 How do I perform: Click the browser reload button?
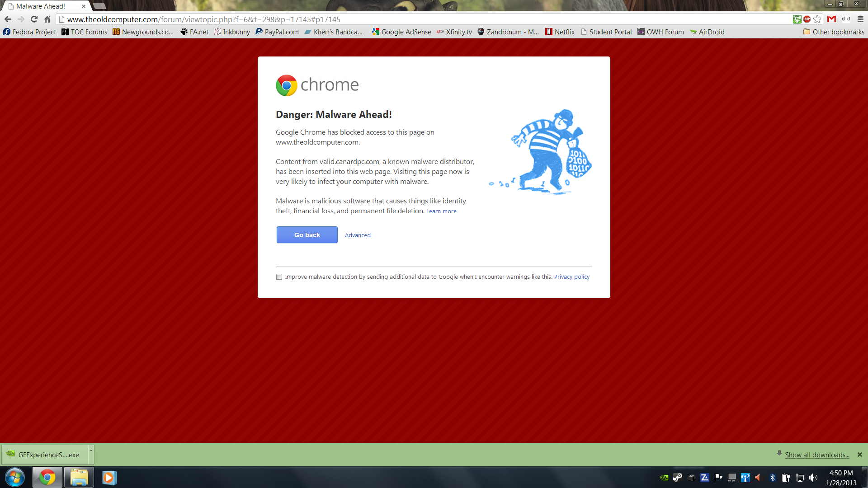pos(34,19)
